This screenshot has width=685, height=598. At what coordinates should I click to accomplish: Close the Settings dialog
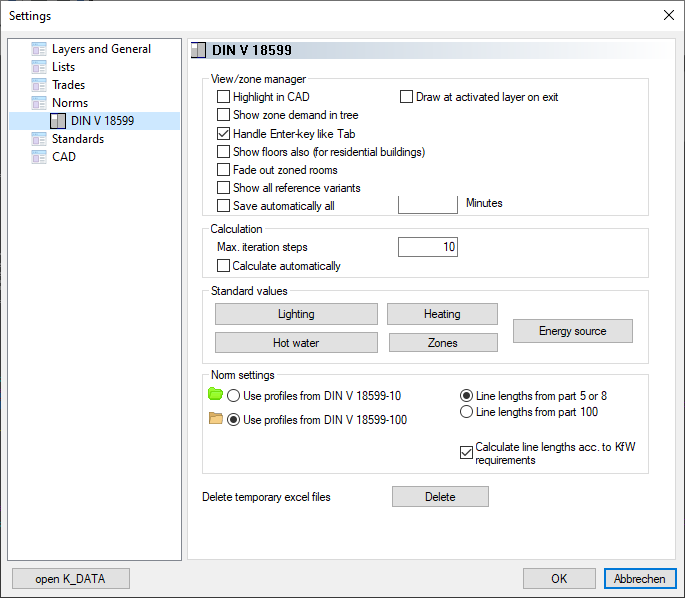pyautogui.click(x=668, y=15)
